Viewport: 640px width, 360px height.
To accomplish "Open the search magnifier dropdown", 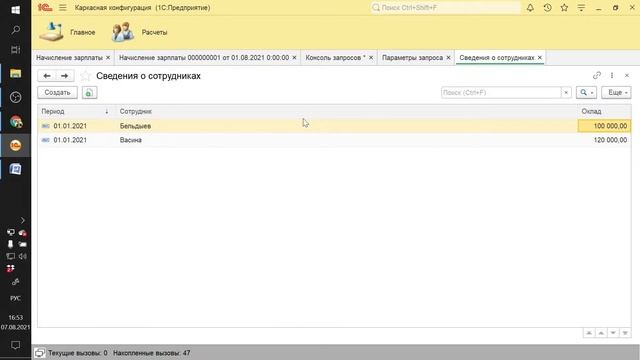I will point(587,93).
